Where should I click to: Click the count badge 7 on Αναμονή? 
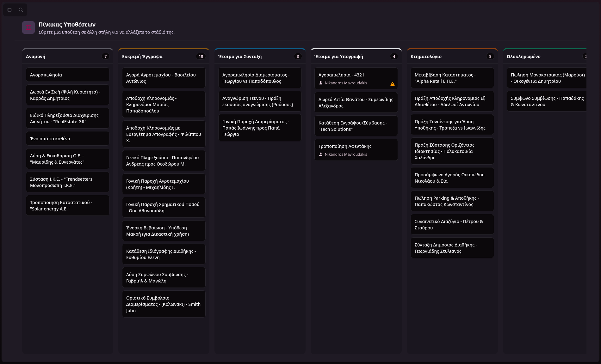(x=106, y=56)
